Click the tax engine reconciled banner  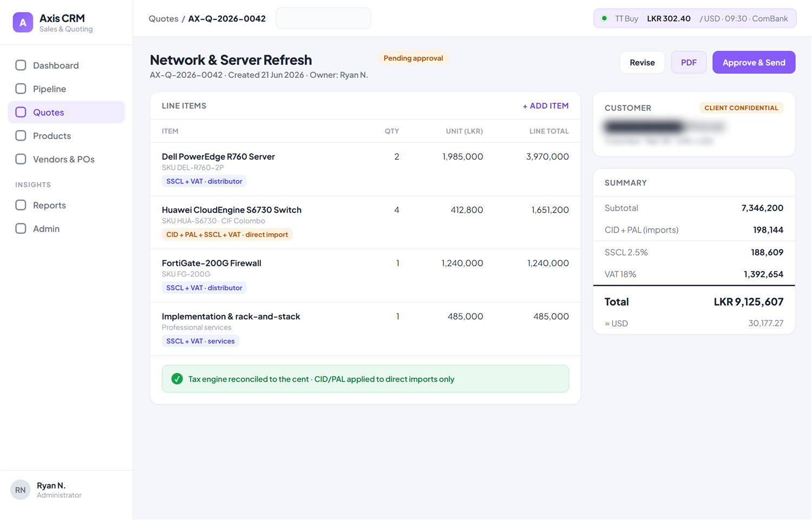click(x=365, y=379)
